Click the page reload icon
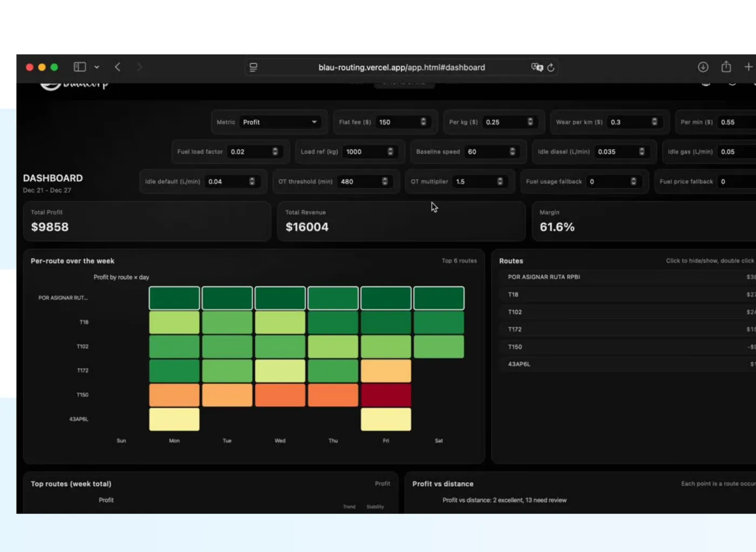The width and height of the screenshot is (756, 552). pos(551,67)
